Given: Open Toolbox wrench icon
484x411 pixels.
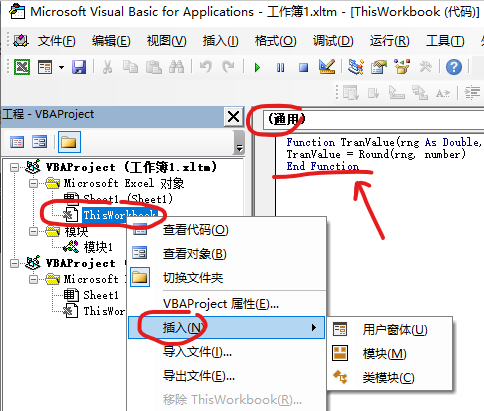Looking at the screenshot, I should coord(425,67).
